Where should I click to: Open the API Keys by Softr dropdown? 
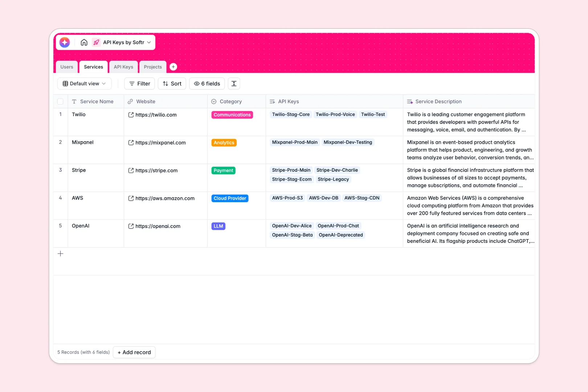tap(127, 42)
